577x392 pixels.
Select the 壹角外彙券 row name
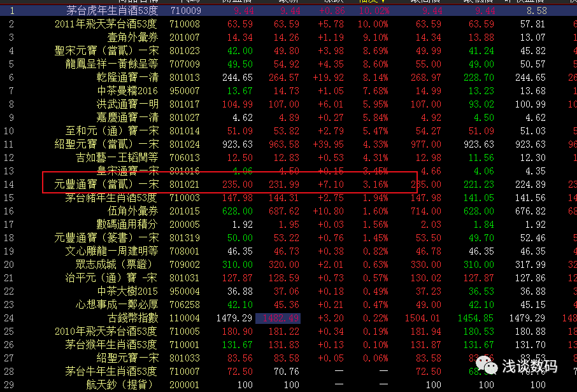click(132, 38)
